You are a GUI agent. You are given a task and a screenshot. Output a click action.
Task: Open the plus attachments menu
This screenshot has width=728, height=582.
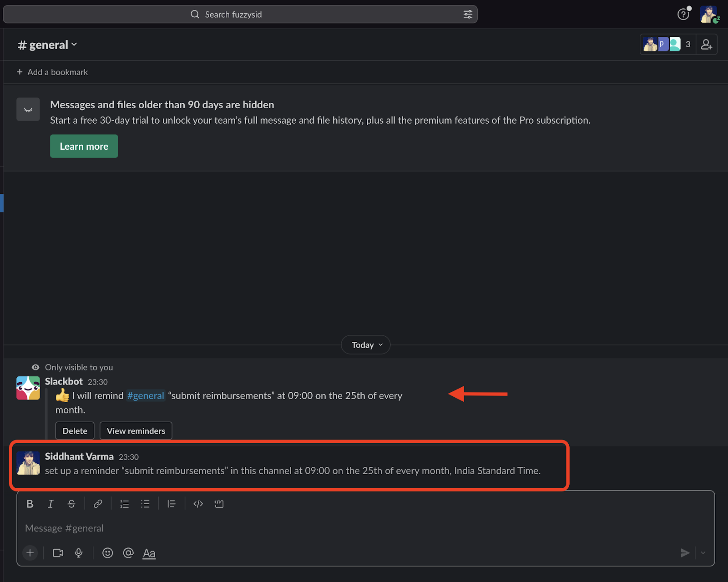tap(30, 553)
